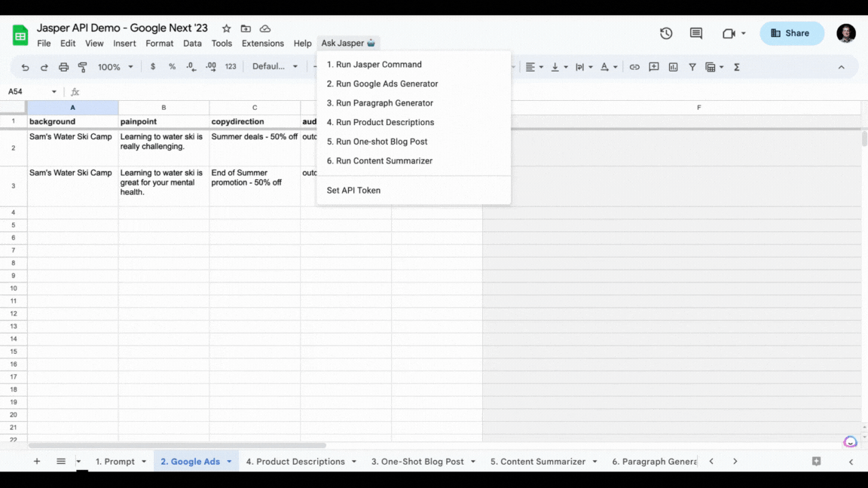Increase decimal places
The height and width of the screenshot is (488, 868).
(x=211, y=66)
